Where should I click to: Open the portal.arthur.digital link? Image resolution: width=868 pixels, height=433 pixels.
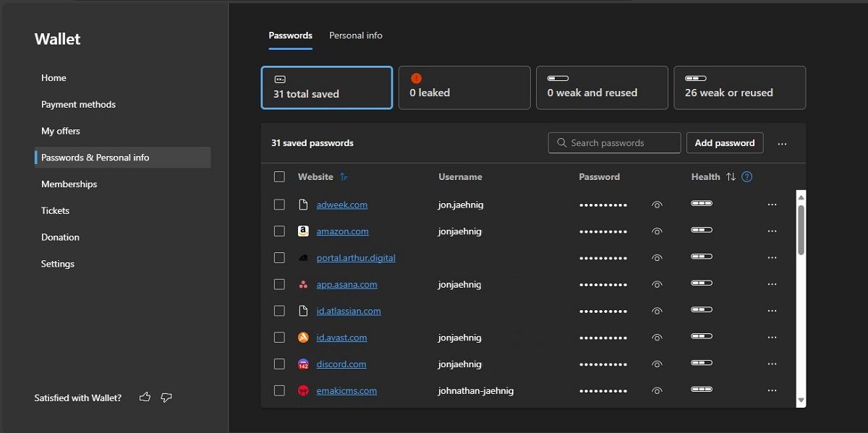pos(356,257)
